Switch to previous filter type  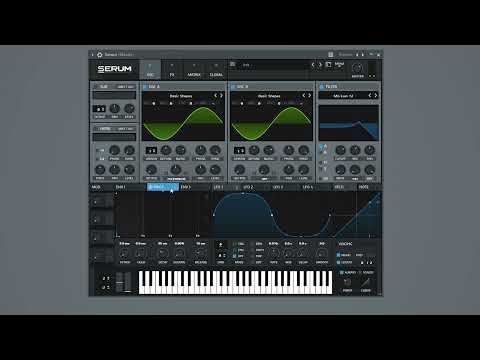click(369, 95)
